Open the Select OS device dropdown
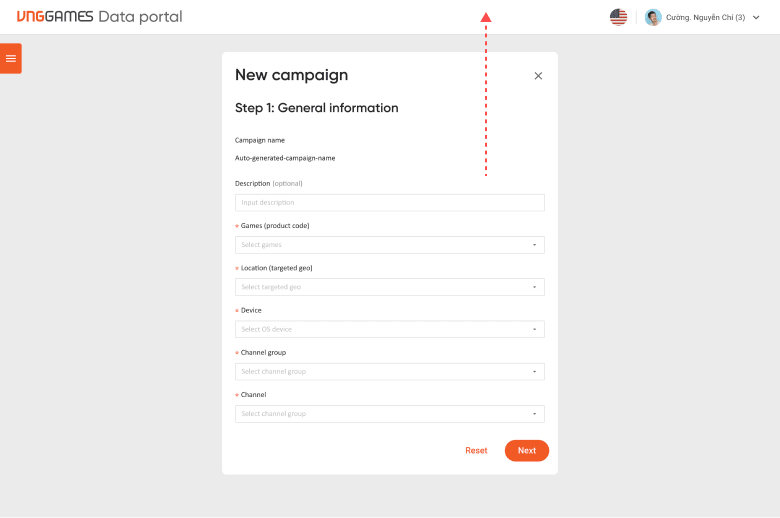Image resolution: width=780 pixels, height=518 pixels. (x=390, y=329)
